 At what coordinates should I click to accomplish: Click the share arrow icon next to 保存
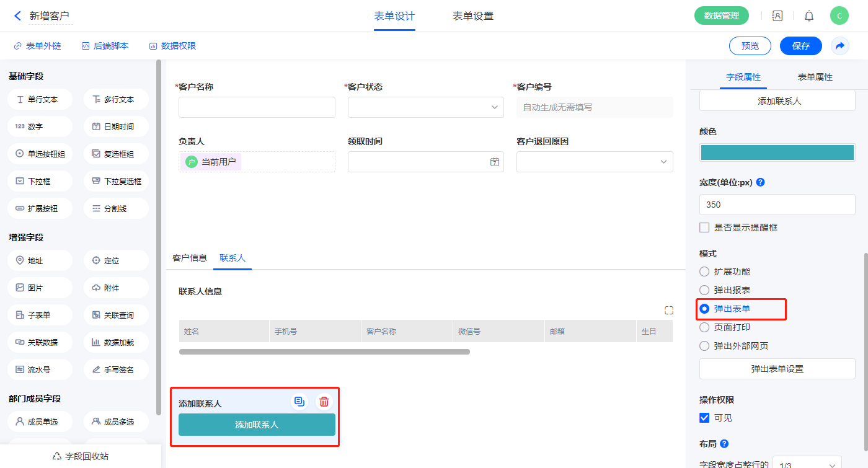[839, 46]
